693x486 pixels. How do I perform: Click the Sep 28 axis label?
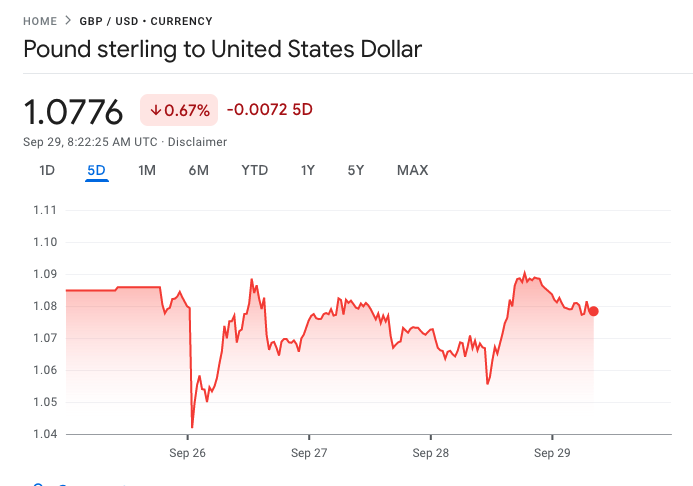[x=430, y=453]
